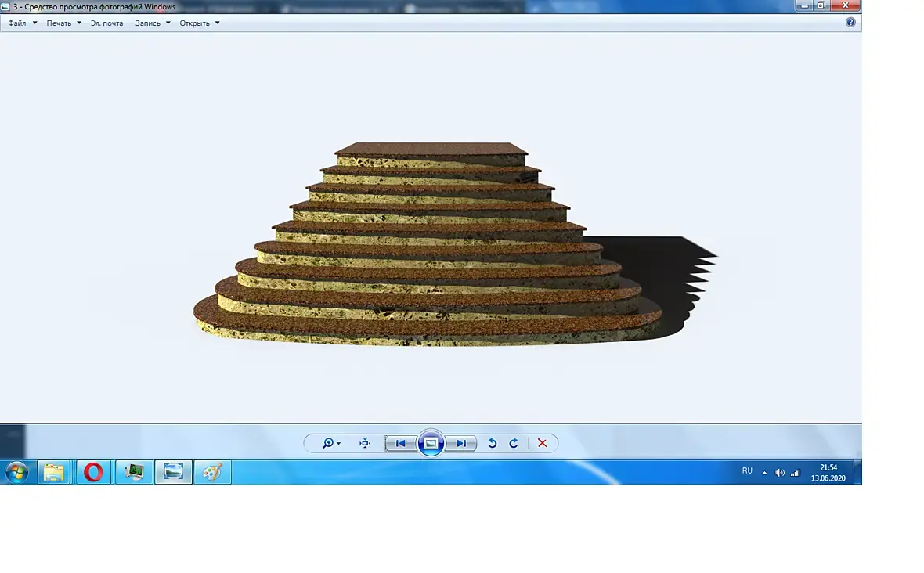
Task: Launch Opera browser from the taskbar
Action: tap(93, 472)
